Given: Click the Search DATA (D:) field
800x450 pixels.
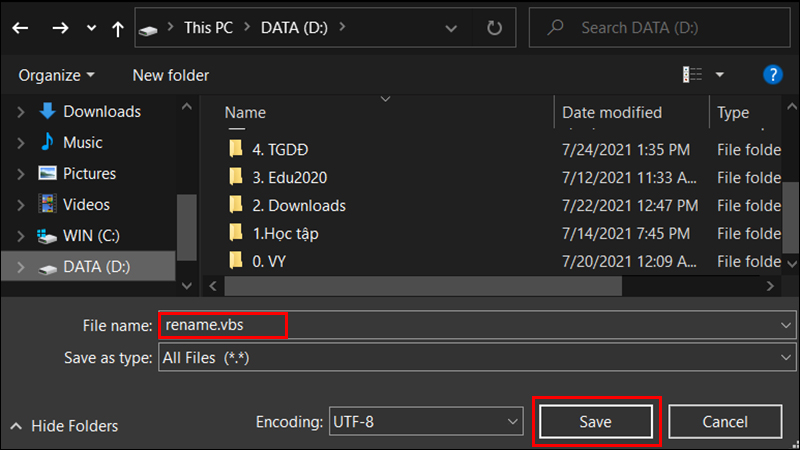Looking at the screenshot, I should pos(660,28).
